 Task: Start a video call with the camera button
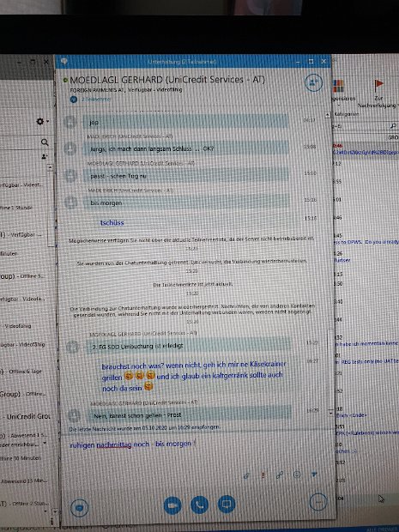click(x=172, y=505)
